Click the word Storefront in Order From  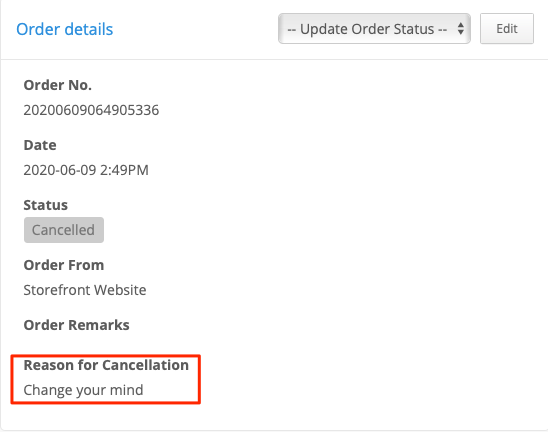pos(57,290)
